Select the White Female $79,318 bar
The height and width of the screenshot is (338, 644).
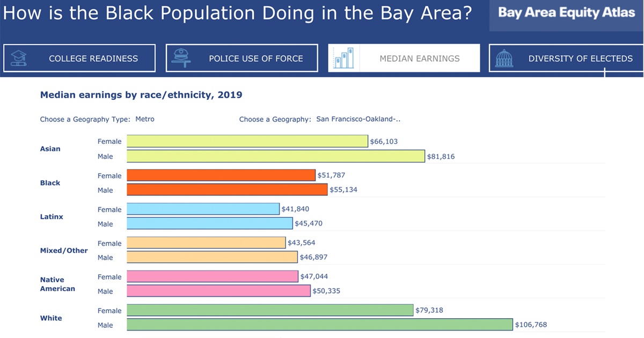pyautogui.click(x=270, y=310)
